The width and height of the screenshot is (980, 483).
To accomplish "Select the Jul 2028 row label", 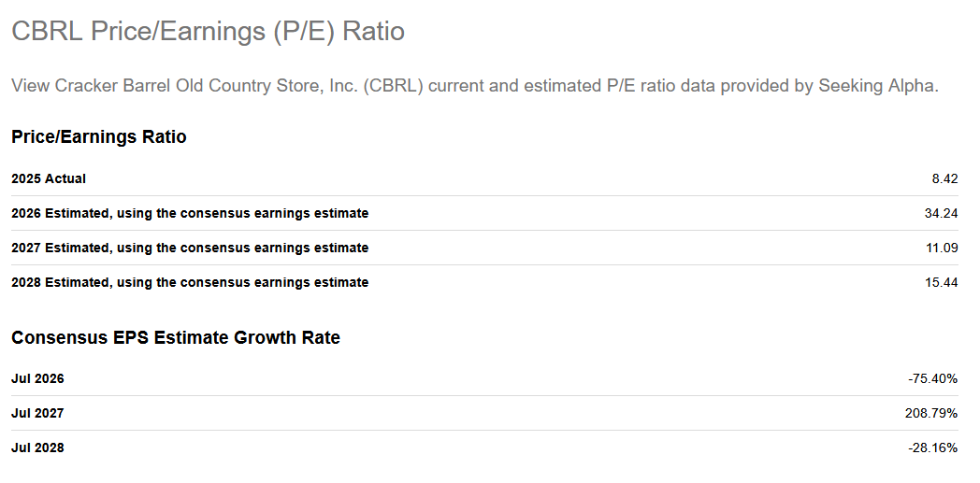I will pyautogui.click(x=37, y=448).
